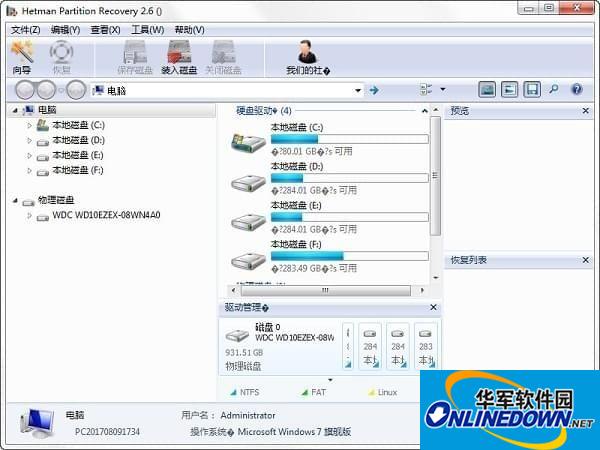This screenshot has height=450, width=600.
Task: Toggle the preview panel picture icon
Action: [x=487, y=90]
